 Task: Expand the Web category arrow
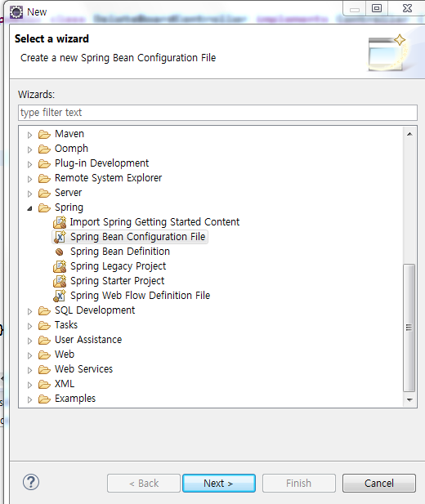point(29,355)
